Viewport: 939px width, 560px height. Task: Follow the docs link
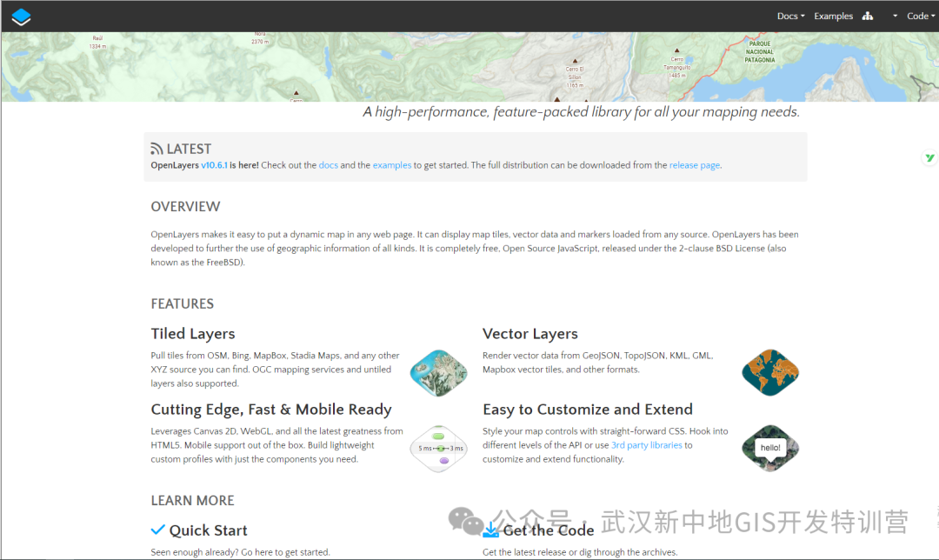[328, 165]
